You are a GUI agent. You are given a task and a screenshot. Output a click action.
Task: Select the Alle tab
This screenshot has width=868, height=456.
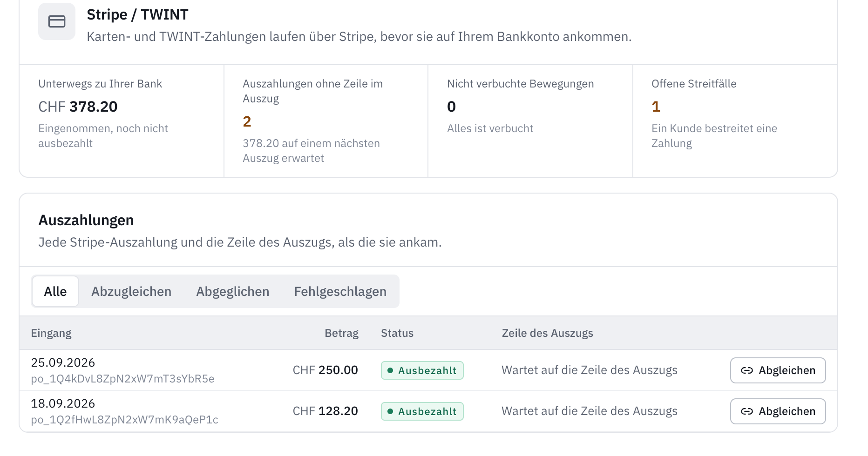pyautogui.click(x=55, y=291)
